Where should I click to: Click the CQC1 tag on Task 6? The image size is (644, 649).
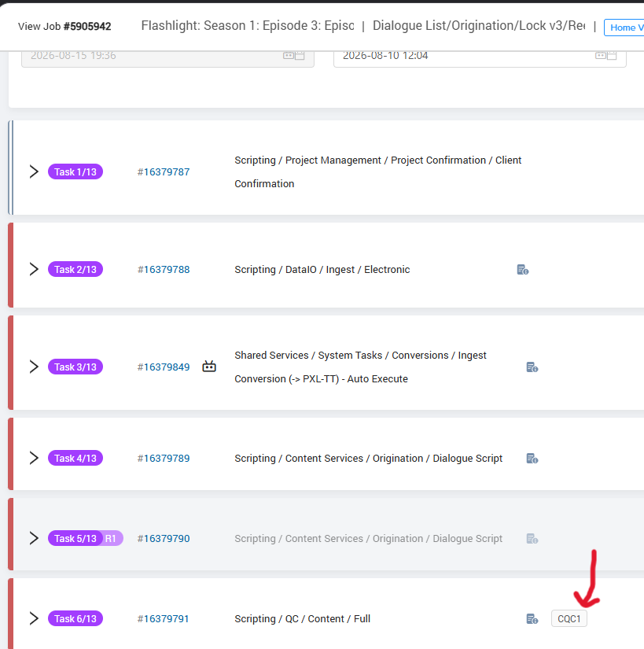pyautogui.click(x=569, y=619)
